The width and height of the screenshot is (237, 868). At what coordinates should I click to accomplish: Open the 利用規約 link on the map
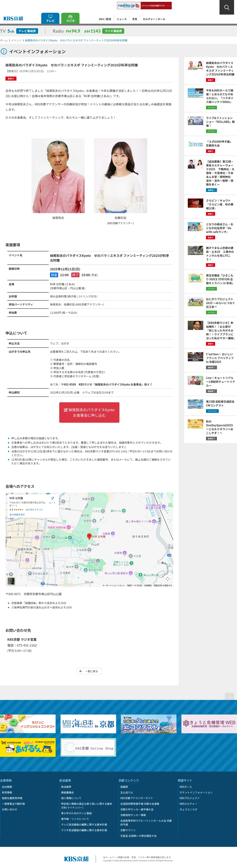click(148, 585)
